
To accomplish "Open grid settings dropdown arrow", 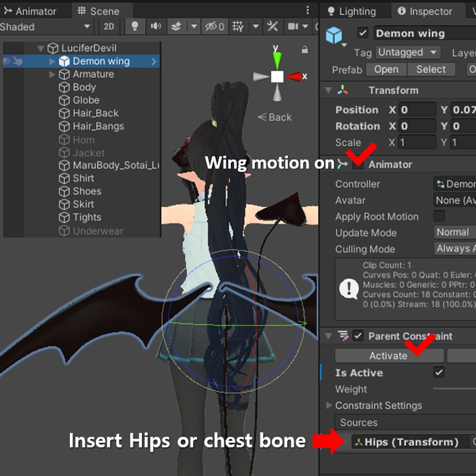I will pyautogui.click(x=256, y=27).
